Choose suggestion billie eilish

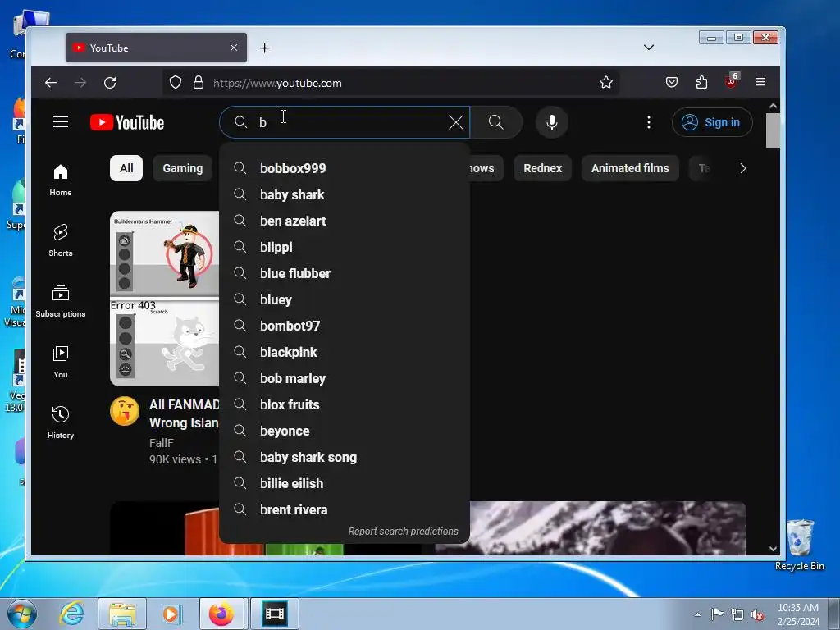pyautogui.click(x=345, y=483)
